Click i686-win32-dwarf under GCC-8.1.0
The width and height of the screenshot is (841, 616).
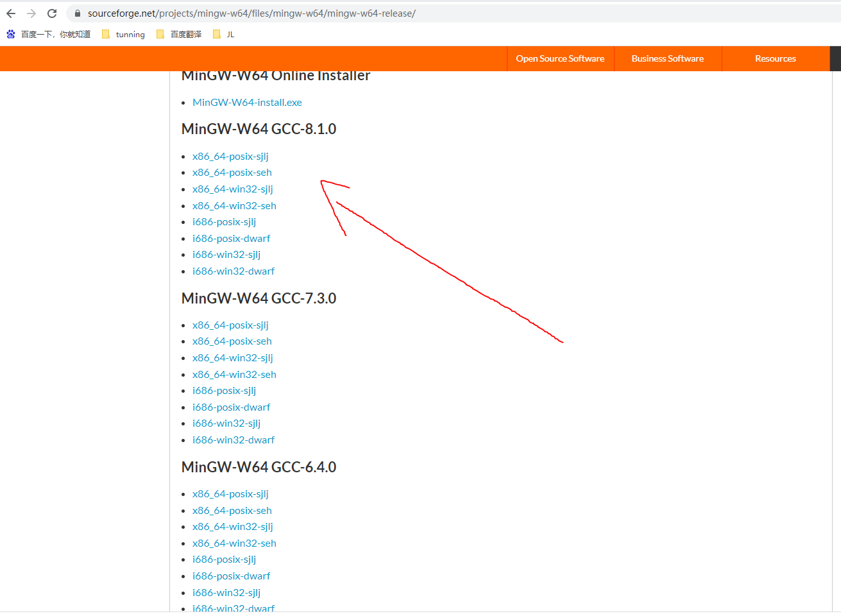234,271
